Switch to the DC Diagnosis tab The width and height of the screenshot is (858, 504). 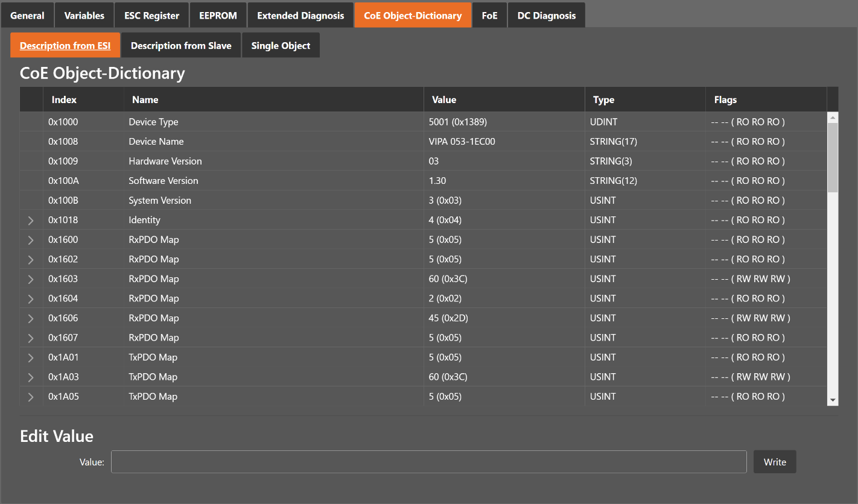(546, 16)
